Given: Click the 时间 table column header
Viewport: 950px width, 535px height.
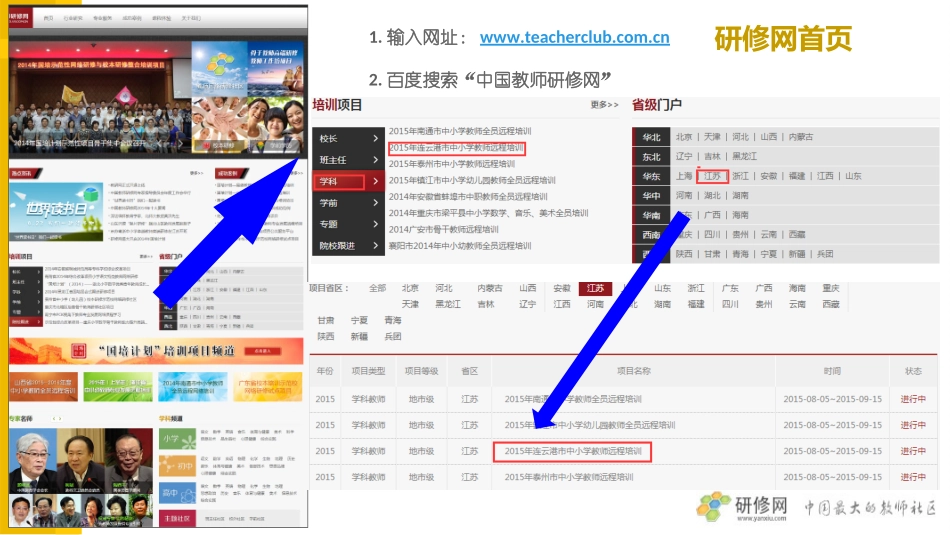Looking at the screenshot, I should (x=832, y=371).
